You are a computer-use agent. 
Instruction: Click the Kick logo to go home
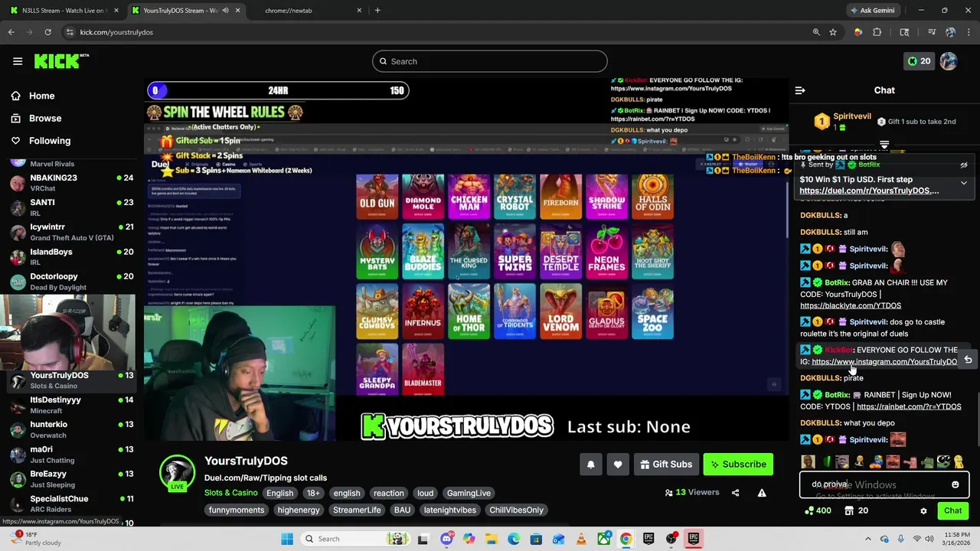[61, 61]
